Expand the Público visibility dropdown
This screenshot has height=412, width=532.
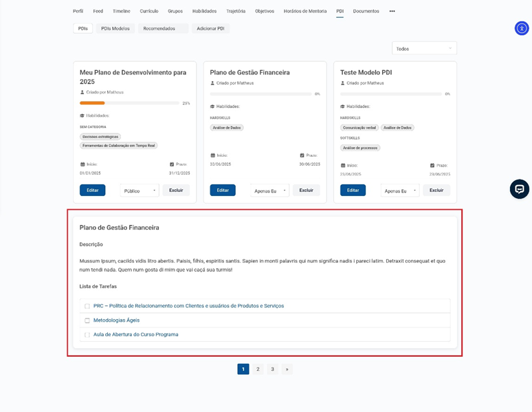140,191
